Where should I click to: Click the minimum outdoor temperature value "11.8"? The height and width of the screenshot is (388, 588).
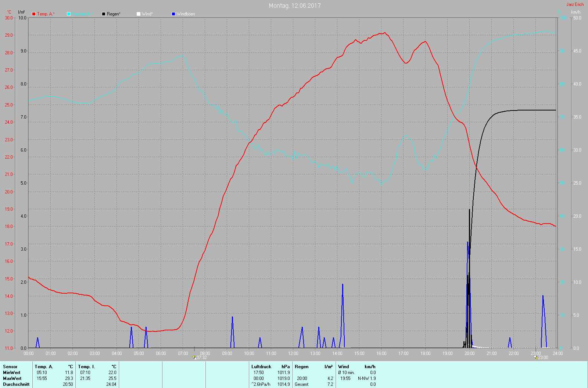[69, 373]
